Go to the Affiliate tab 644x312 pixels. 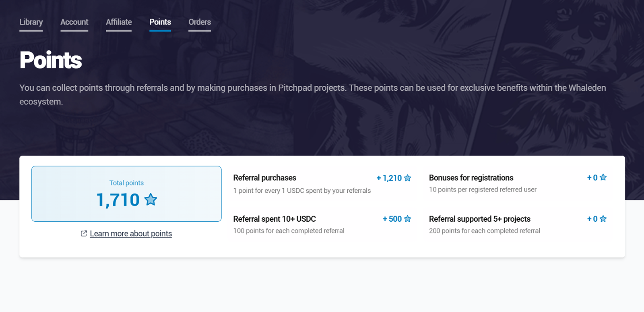(119, 22)
